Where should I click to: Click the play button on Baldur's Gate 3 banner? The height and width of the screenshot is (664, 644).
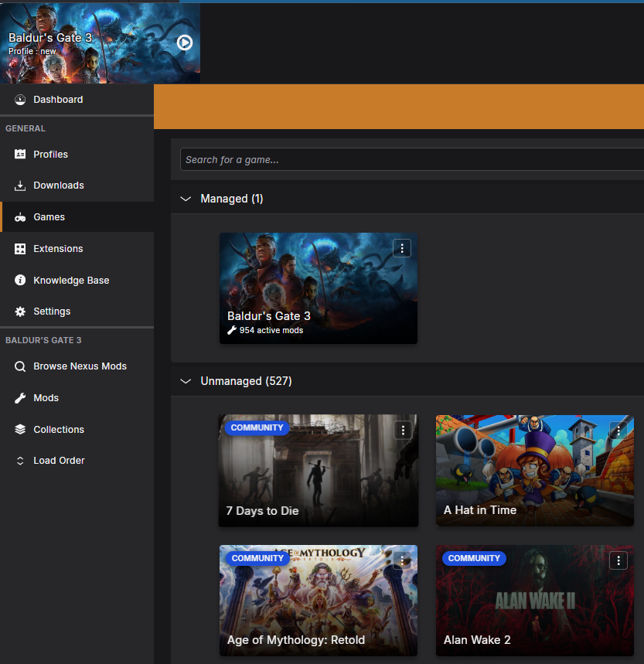[x=184, y=43]
